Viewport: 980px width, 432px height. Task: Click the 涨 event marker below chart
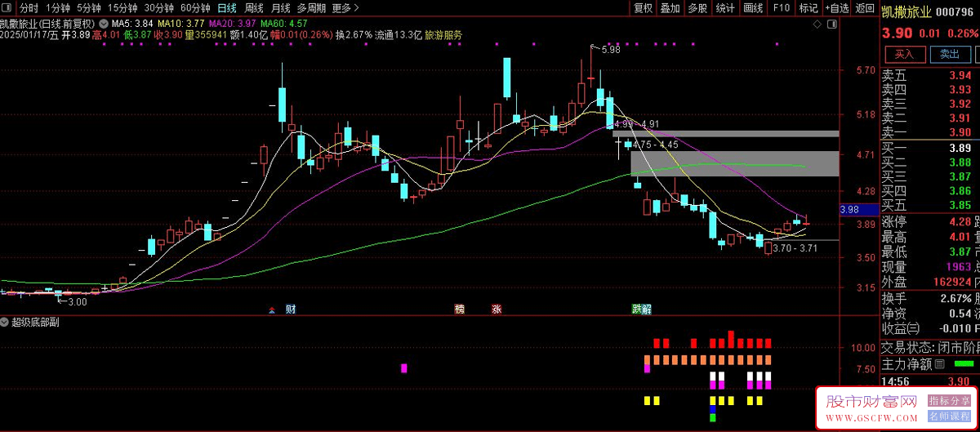(497, 310)
